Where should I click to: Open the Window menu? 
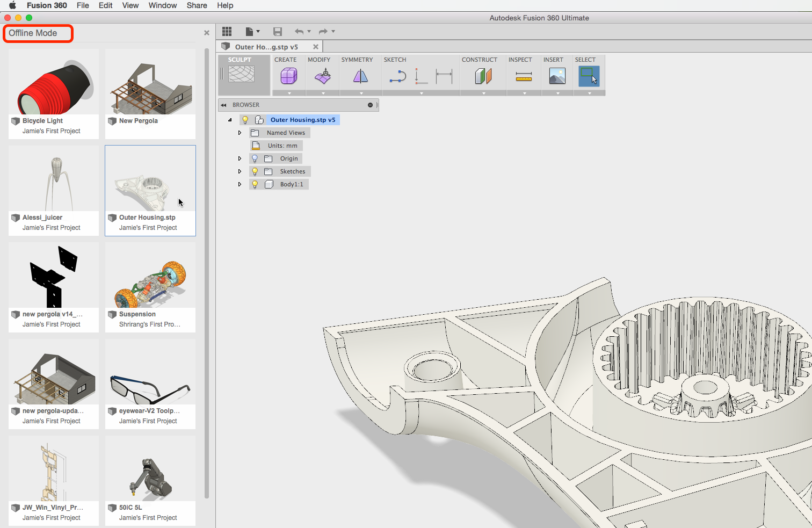163,5
